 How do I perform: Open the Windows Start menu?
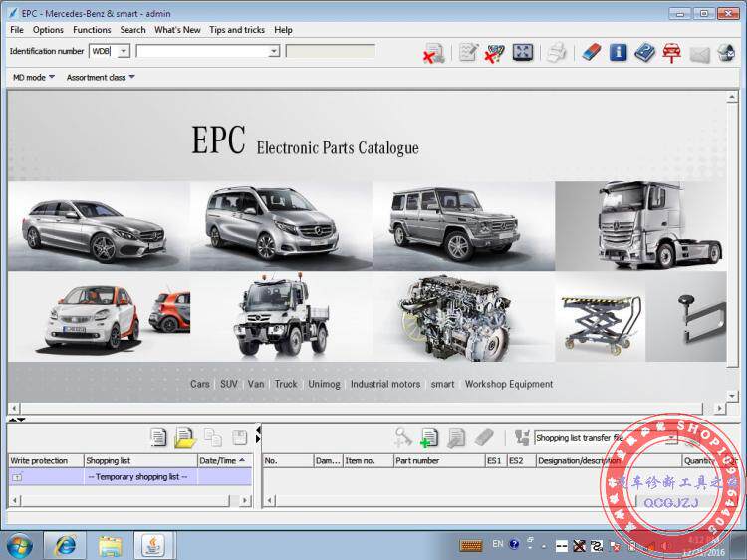point(20,546)
